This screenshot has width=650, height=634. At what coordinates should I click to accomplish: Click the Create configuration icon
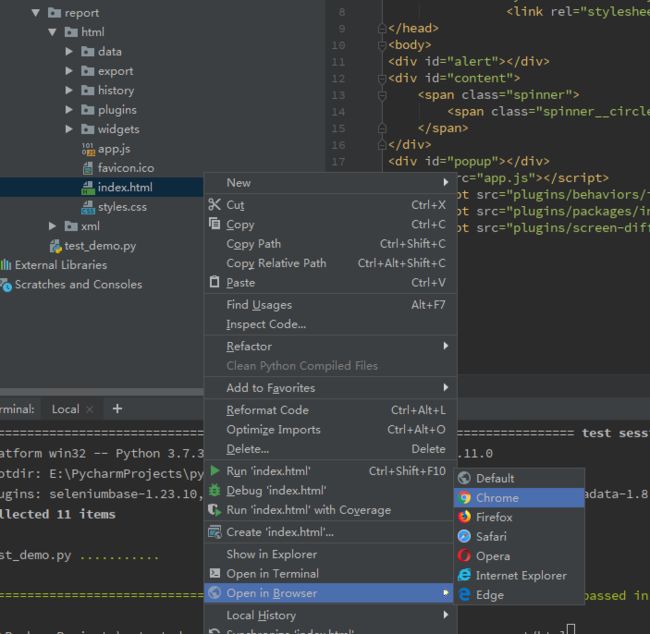pyautogui.click(x=214, y=532)
